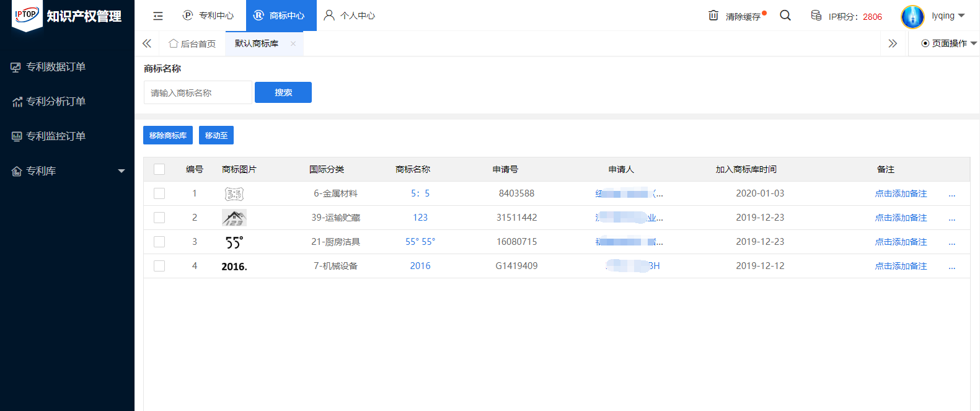The width and height of the screenshot is (980, 411).
Task: Click the 搜索 button
Action: click(283, 92)
